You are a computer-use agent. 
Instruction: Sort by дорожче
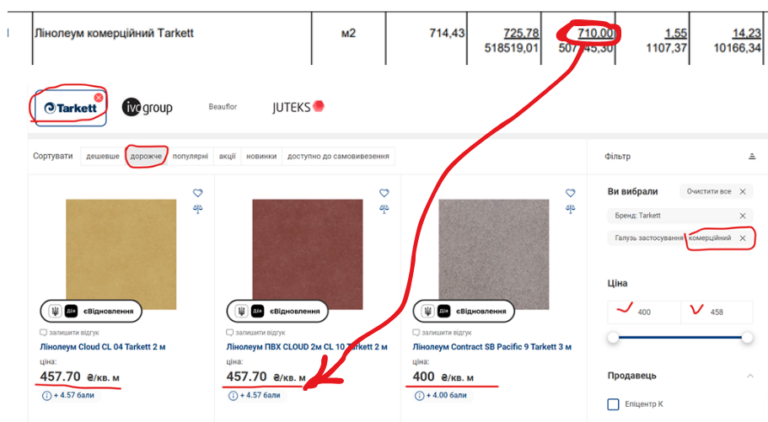(146, 156)
